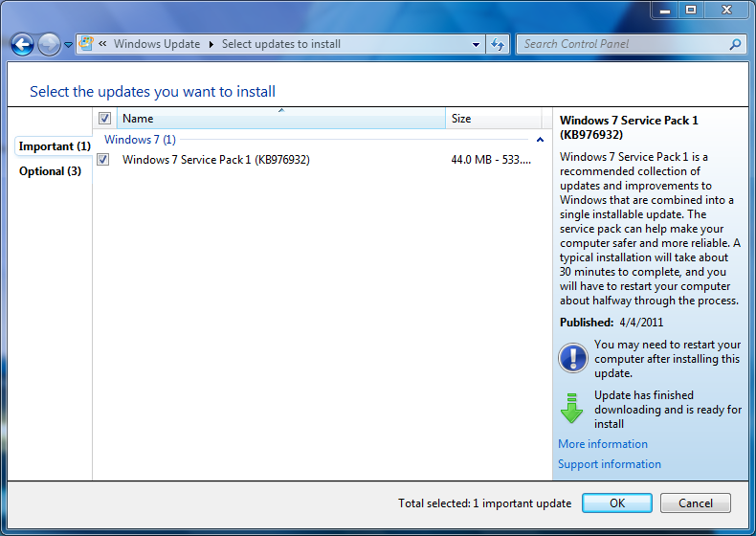Click the search magnifier icon
Viewport: 756px width, 536px height.
[735, 44]
